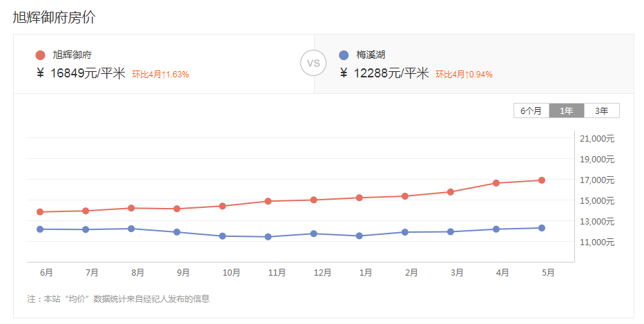Select the blue data point for 5月
Viewport: 644px width, 324px height.
point(541,228)
